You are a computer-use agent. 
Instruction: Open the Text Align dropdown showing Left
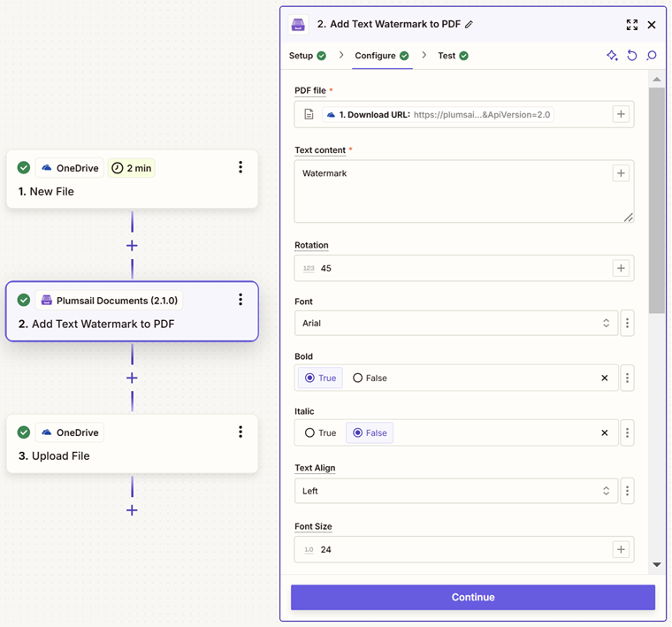pos(456,491)
